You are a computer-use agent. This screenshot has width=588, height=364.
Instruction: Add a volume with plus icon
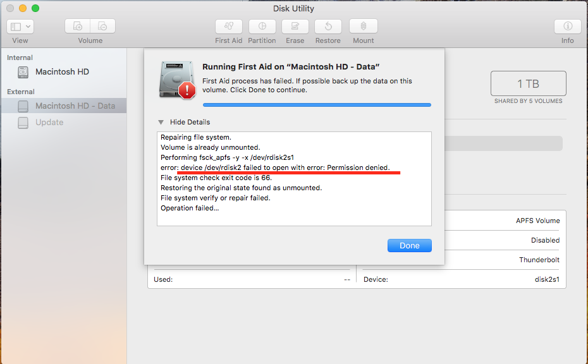tap(78, 27)
